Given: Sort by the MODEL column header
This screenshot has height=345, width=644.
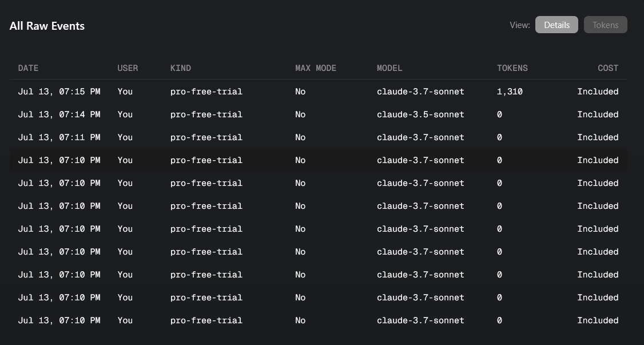Looking at the screenshot, I should [x=389, y=68].
